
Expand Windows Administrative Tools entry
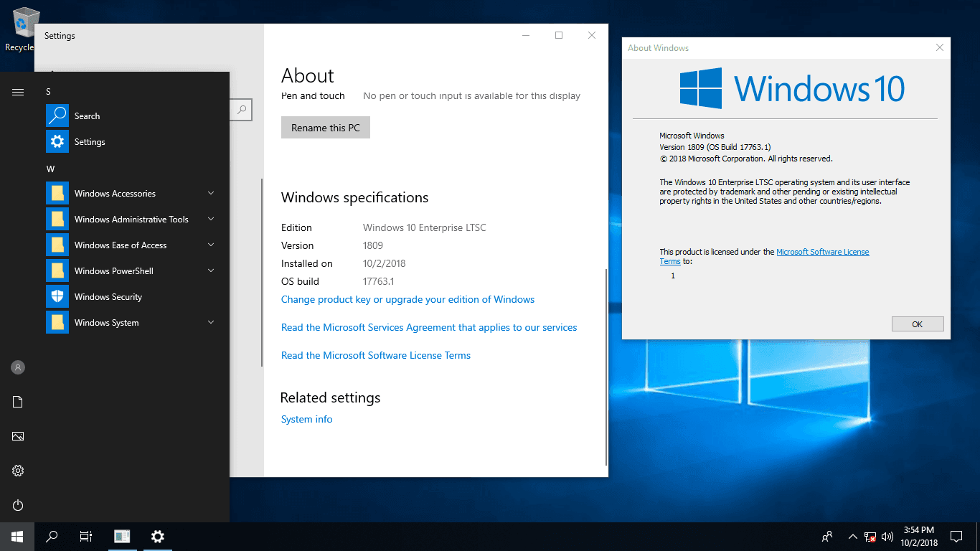click(x=131, y=219)
